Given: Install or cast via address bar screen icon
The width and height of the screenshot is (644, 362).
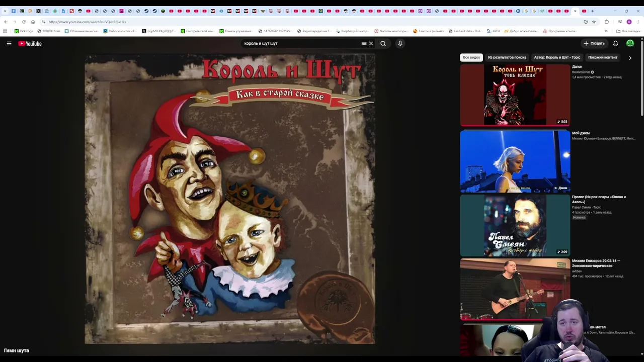Looking at the screenshot, I should pos(586,22).
